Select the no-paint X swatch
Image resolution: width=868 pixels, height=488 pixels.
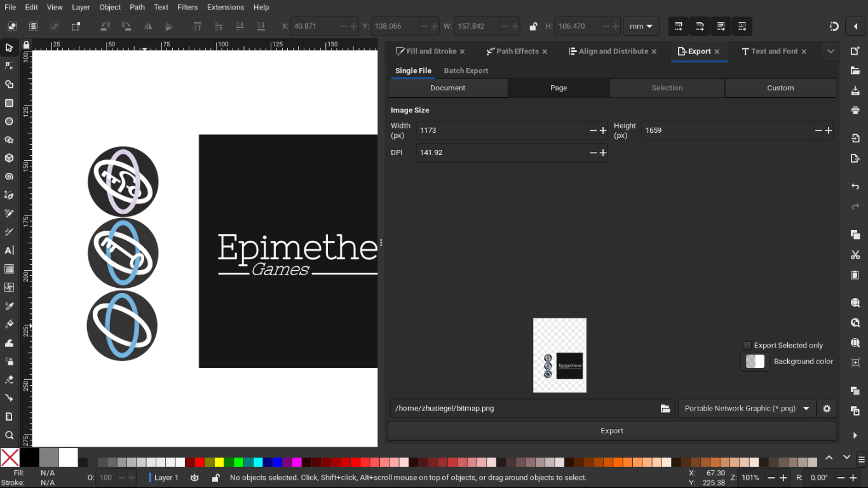10,457
